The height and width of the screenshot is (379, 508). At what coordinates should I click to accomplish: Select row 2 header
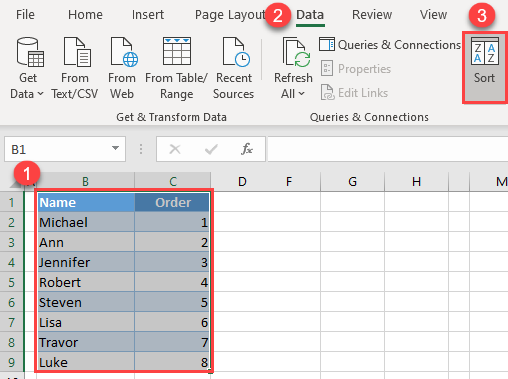12,222
